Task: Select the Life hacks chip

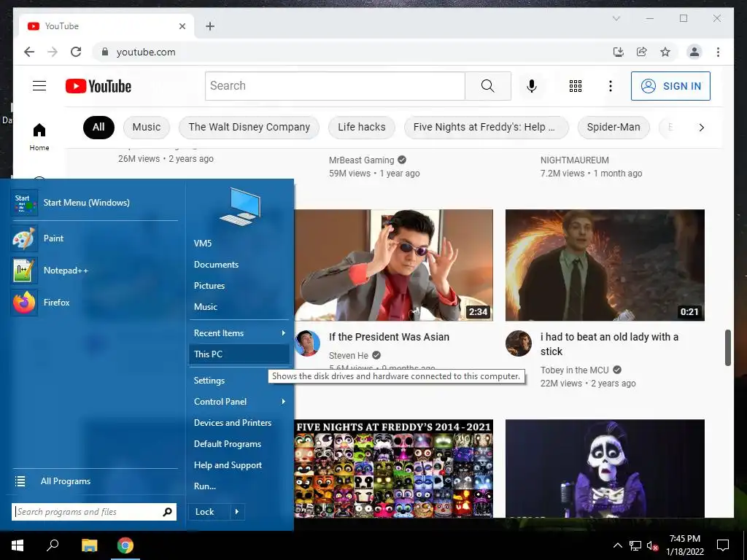Action: [x=362, y=127]
